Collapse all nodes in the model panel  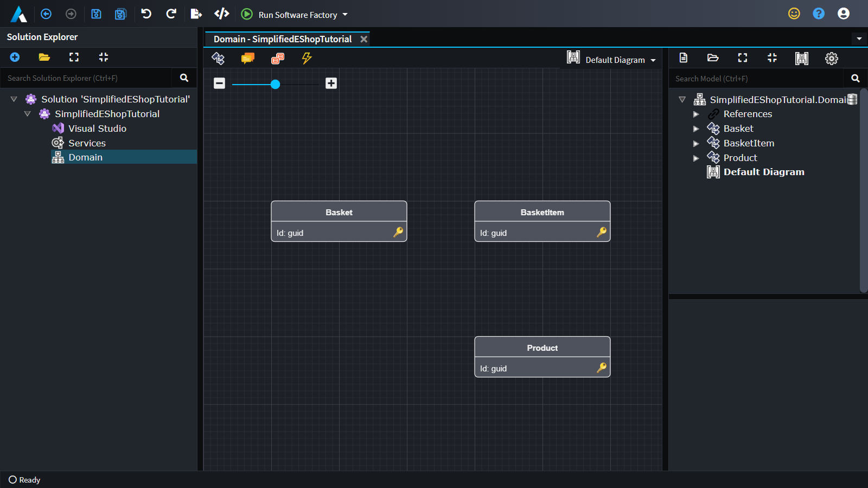pos(772,58)
